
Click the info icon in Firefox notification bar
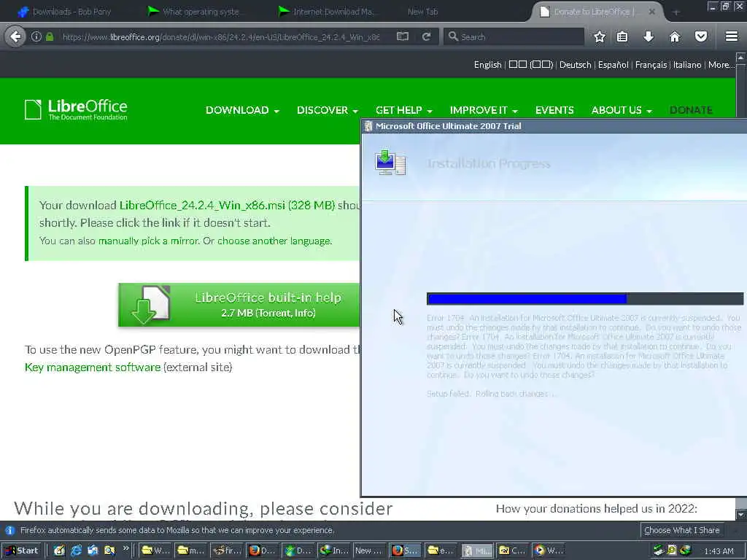pyautogui.click(x=10, y=530)
